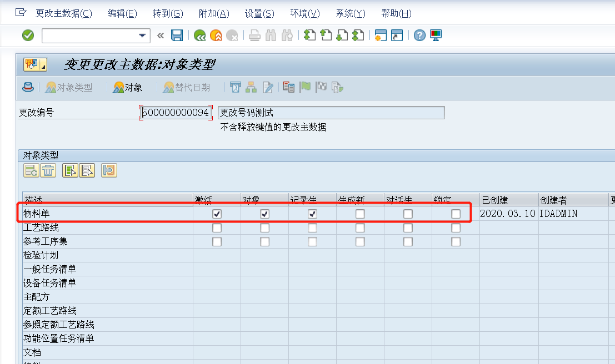
Task: Select the 设备任务清单 row
Action: [x=107, y=284]
